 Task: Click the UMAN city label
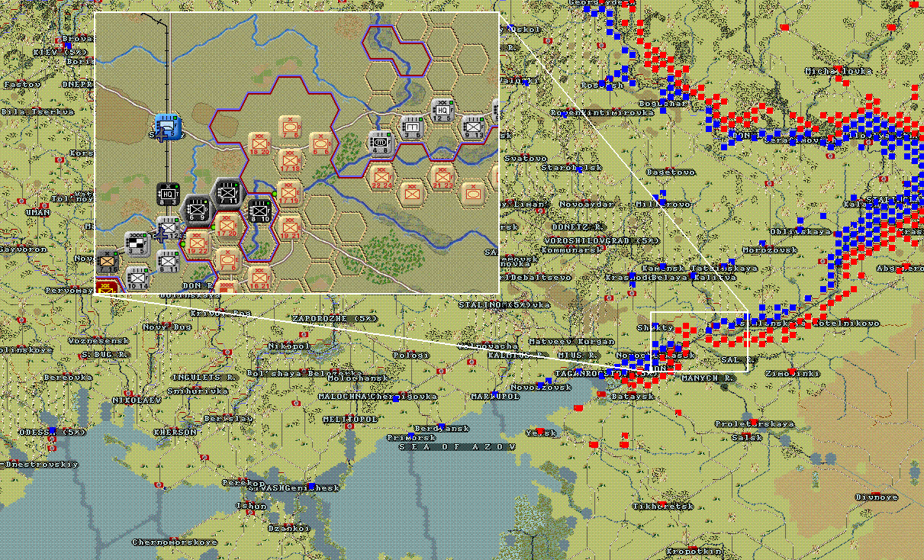pyautogui.click(x=37, y=213)
